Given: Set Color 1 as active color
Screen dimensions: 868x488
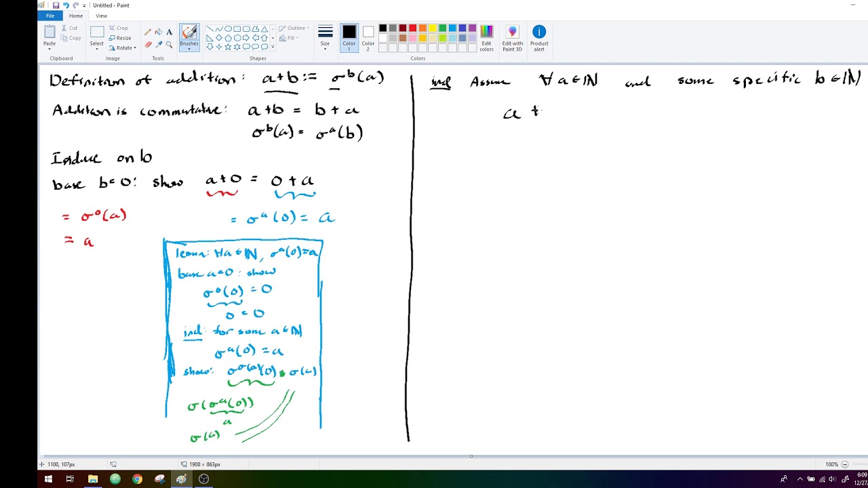Looking at the screenshot, I should pyautogui.click(x=349, y=39).
